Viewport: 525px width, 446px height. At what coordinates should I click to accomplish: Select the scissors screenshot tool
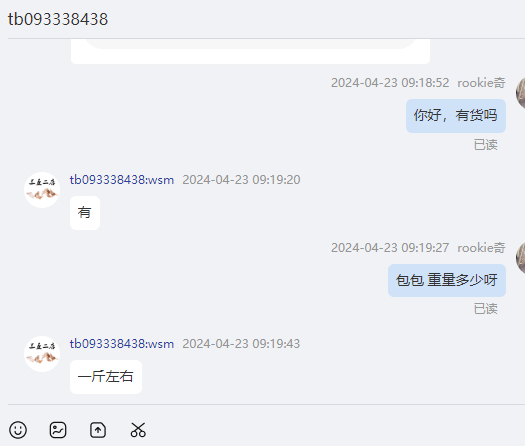coord(138,430)
